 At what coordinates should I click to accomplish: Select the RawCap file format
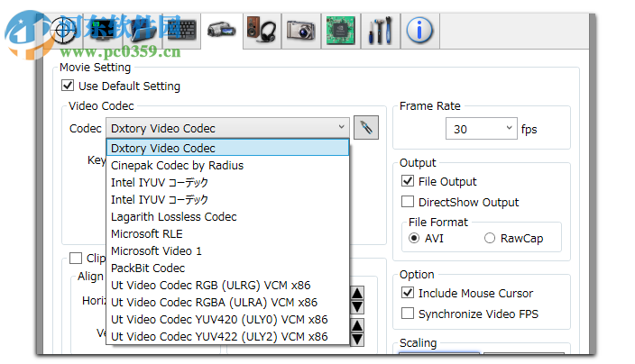coord(490,239)
